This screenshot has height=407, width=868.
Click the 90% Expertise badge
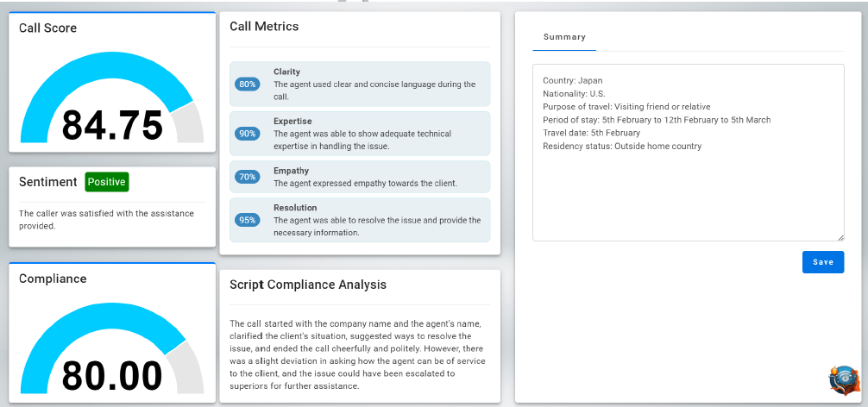point(248,134)
